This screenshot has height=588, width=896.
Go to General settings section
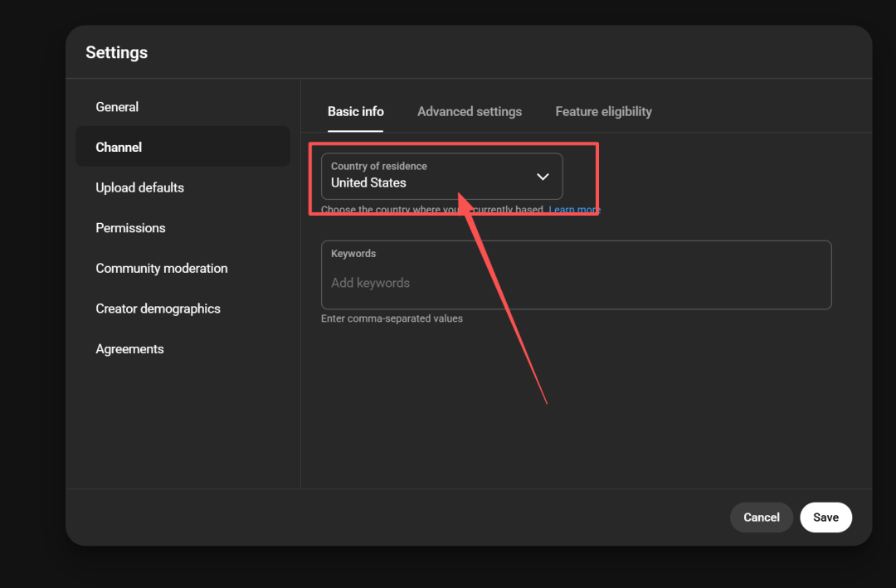[117, 107]
